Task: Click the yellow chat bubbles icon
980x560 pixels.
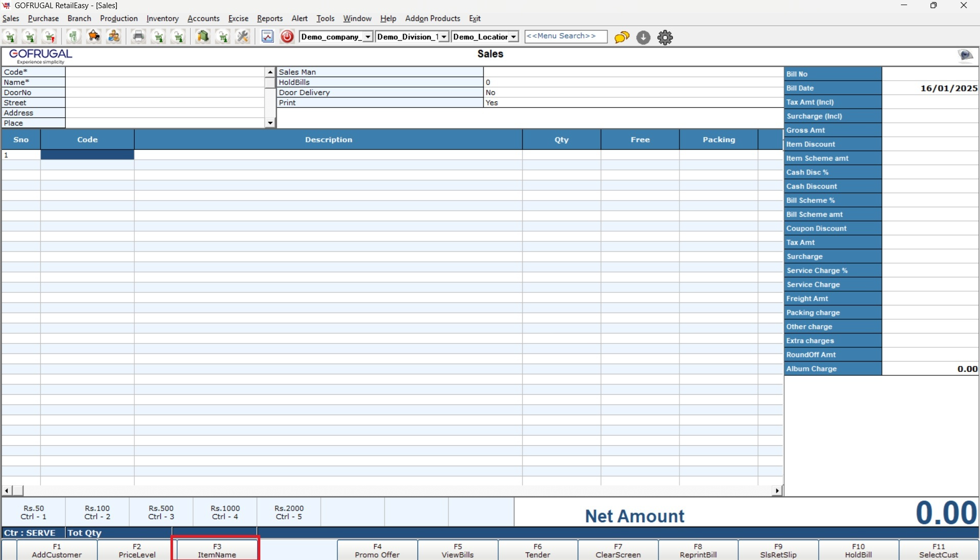Action: [622, 37]
